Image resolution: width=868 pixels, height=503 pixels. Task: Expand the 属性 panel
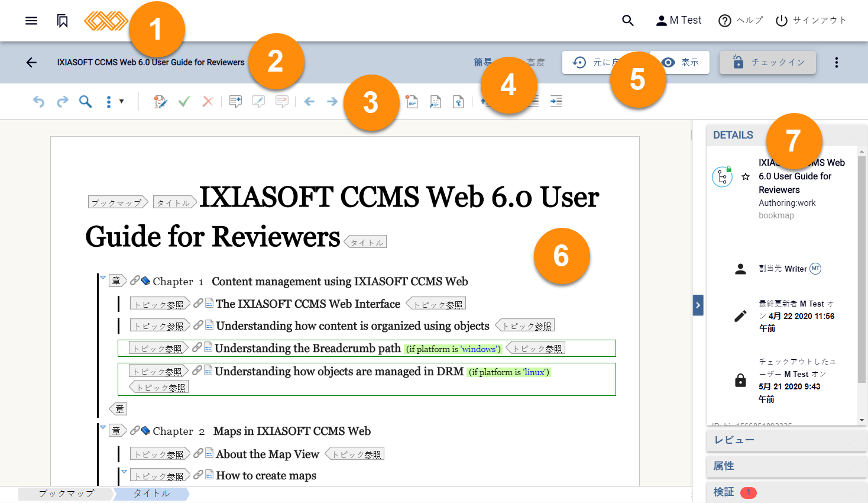point(786,466)
